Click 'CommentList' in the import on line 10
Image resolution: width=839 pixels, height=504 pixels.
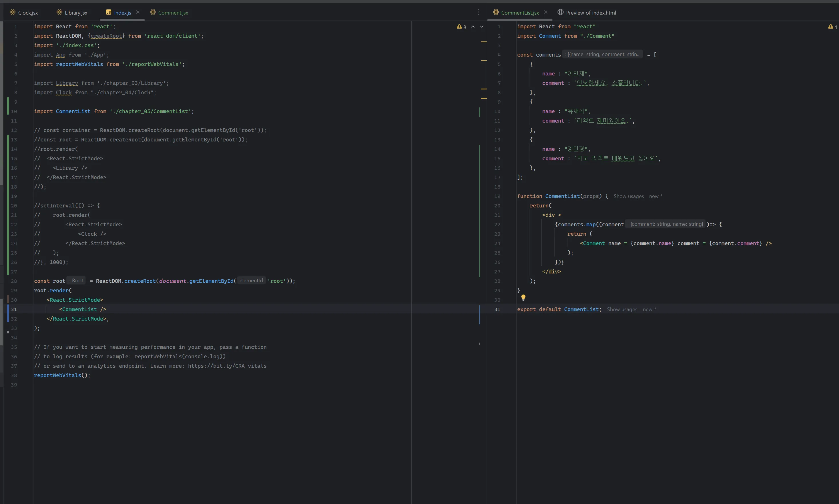pos(73,111)
